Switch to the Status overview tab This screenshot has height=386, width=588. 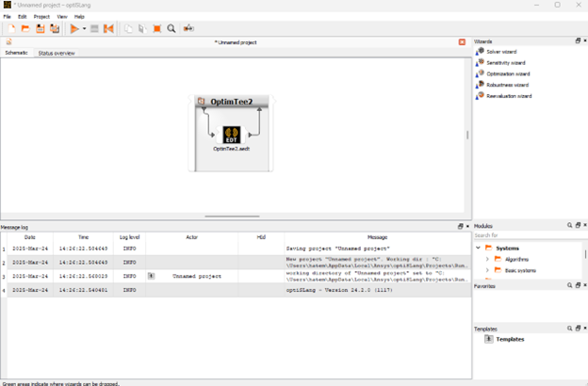(x=57, y=54)
